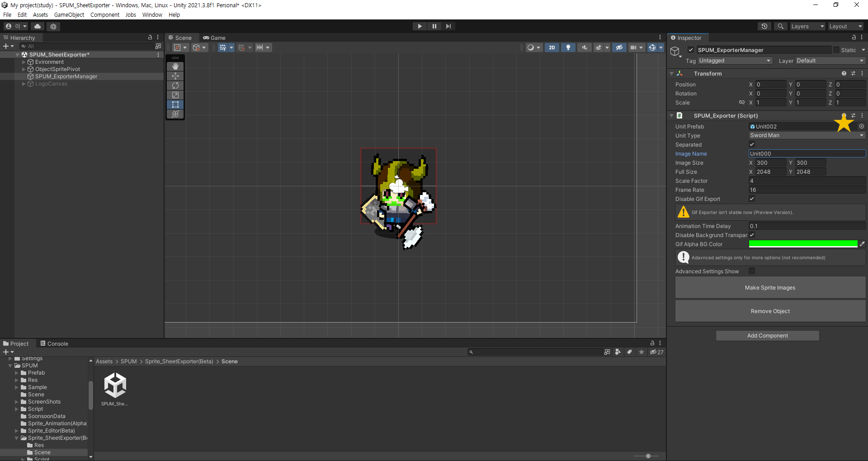Open the Tag dropdown showing Untagged
The image size is (868, 461).
tap(735, 61)
